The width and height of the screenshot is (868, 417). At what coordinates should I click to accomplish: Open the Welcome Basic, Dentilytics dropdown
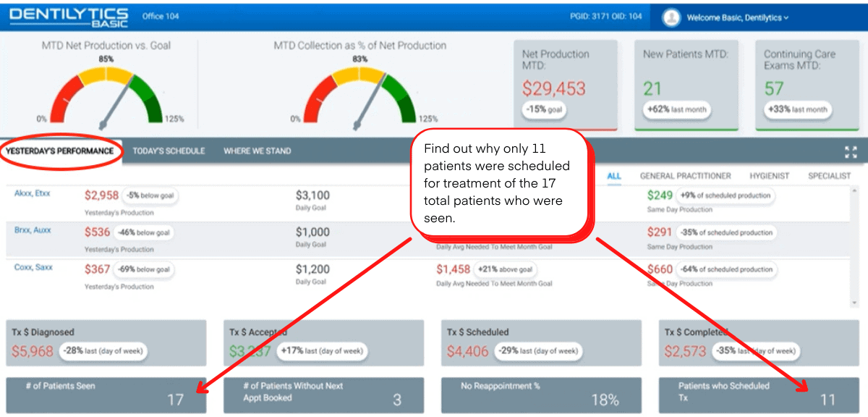(x=737, y=17)
